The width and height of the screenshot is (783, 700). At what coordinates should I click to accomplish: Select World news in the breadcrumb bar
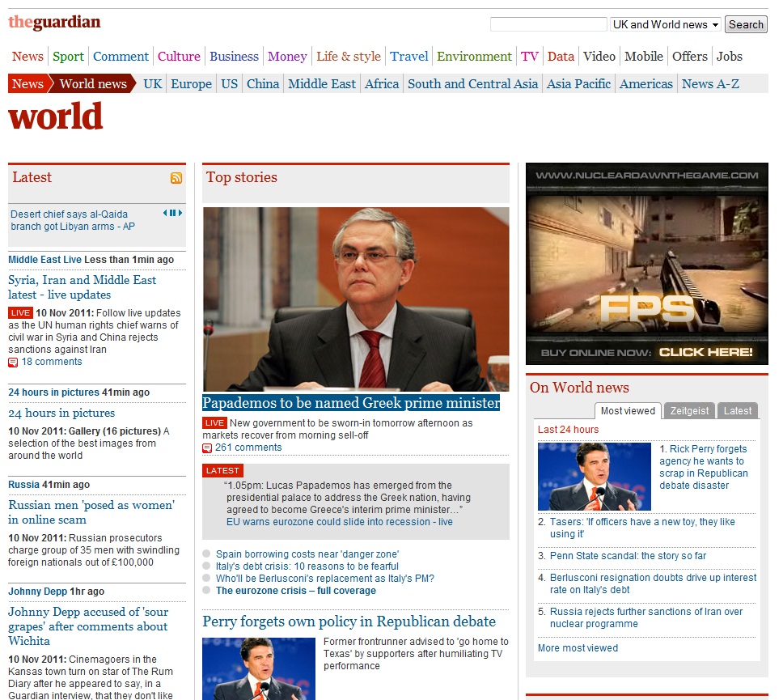pos(93,84)
